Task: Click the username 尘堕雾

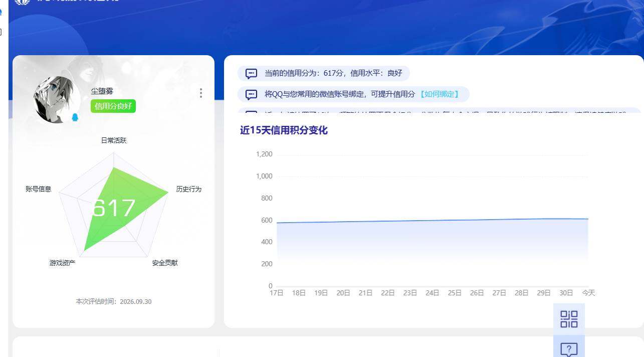Action: [102, 91]
